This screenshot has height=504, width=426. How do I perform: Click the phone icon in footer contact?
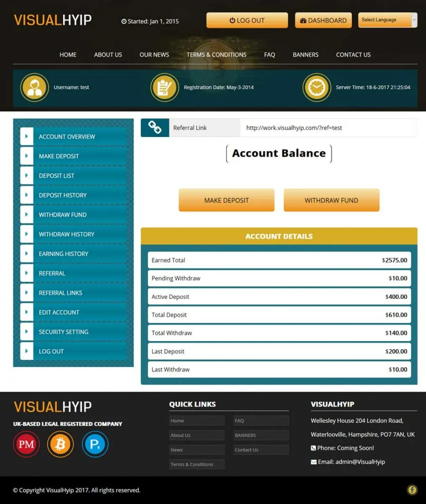pos(313,448)
